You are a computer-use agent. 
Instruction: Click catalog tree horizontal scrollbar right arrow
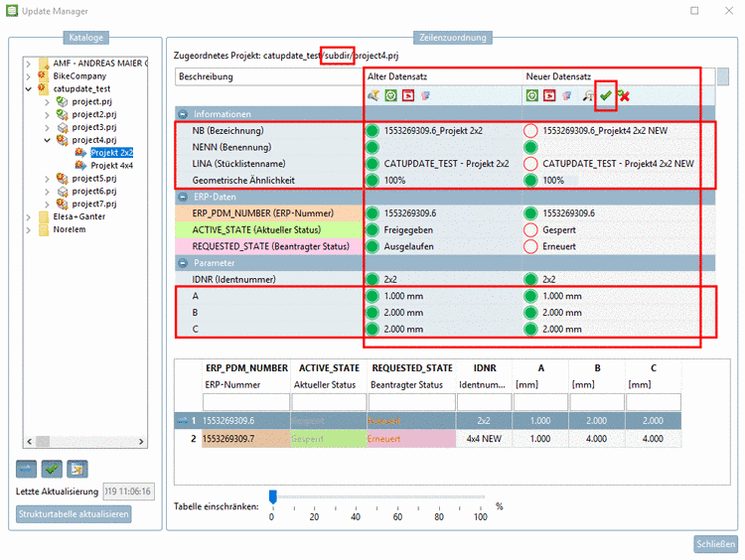(141, 441)
